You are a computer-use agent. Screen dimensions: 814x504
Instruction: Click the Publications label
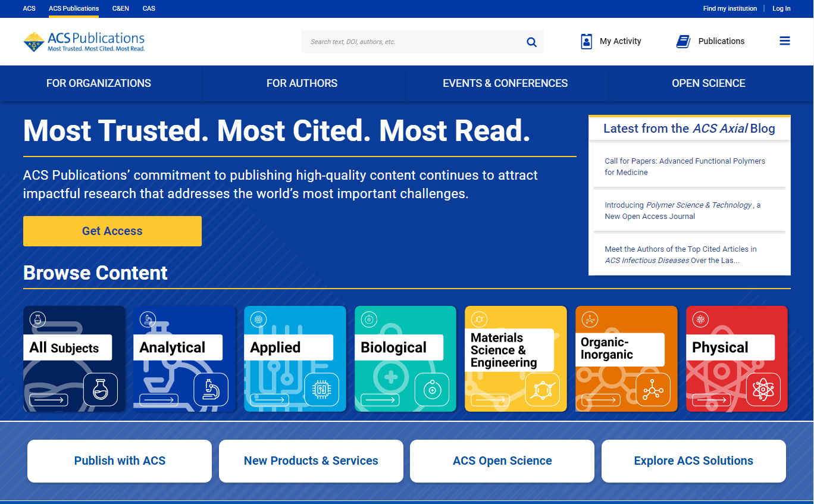coord(721,41)
